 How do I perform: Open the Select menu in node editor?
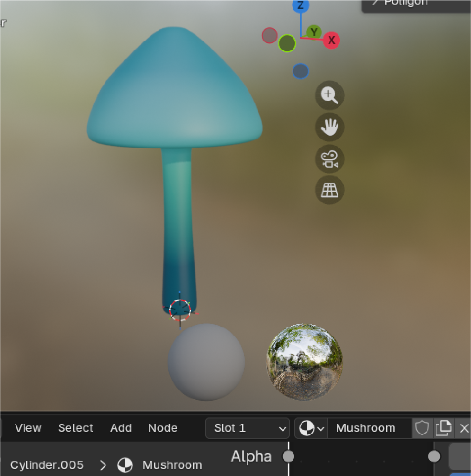pos(76,428)
